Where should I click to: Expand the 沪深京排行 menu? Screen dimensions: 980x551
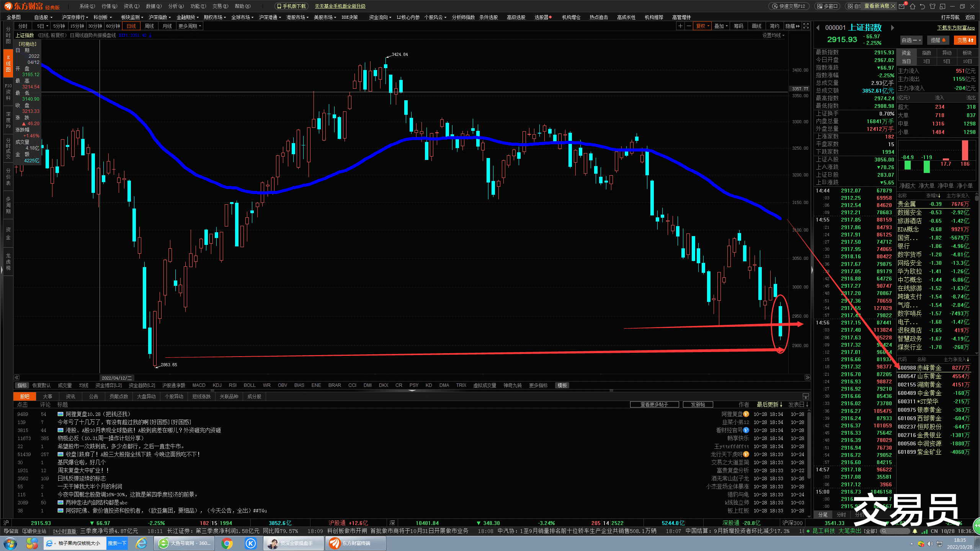(x=75, y=17)
